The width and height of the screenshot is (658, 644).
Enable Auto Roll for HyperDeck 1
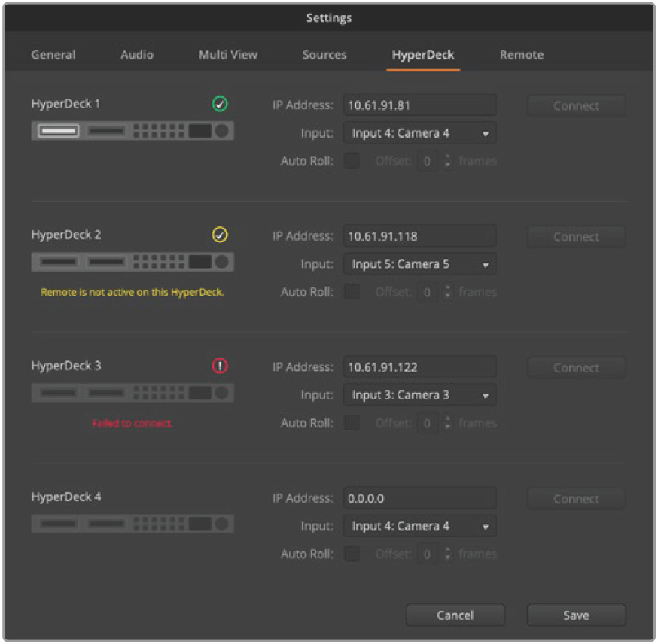pyautogui.click(x=352, y=161)
